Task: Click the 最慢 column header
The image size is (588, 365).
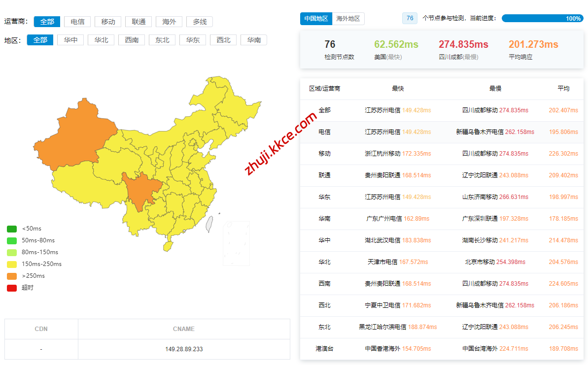Action: tap(495, 89)
